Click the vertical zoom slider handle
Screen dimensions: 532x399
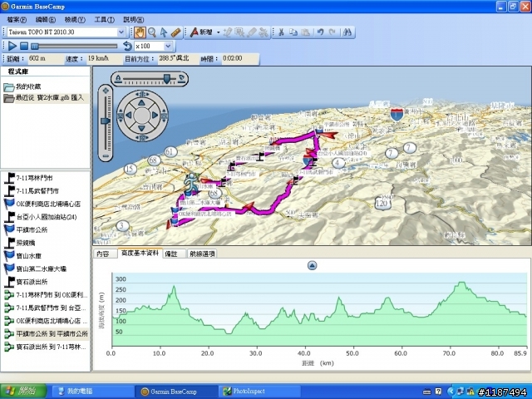tap(106, 121)
